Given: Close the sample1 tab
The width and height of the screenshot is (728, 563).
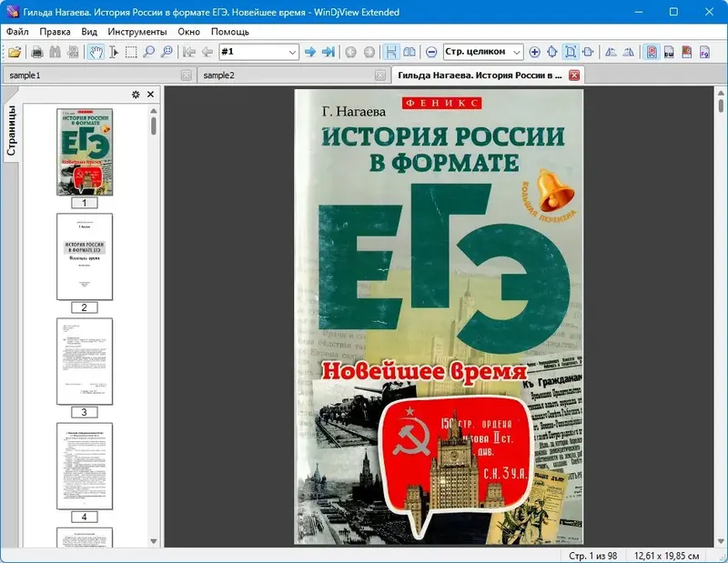Looking at the screenshot, I should tap(187, 75).
